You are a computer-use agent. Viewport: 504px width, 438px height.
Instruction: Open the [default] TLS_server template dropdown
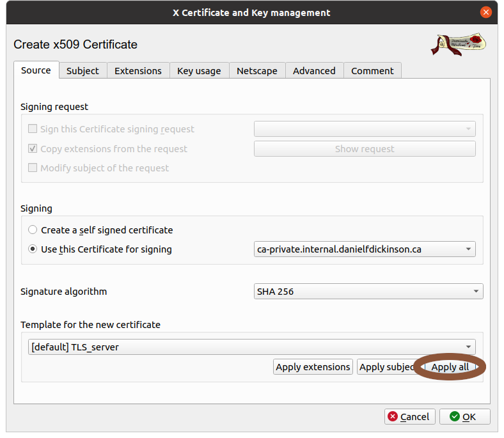pos(251,347)
